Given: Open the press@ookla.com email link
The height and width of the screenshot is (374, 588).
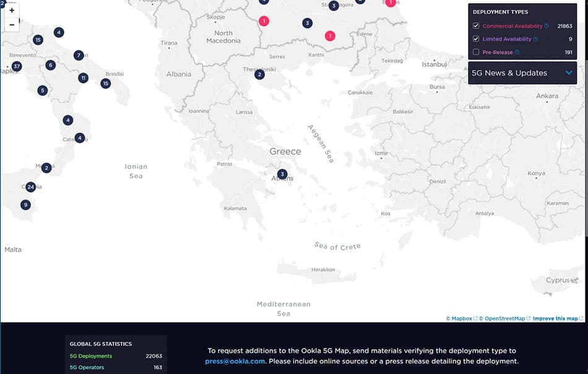Looking at the screenshot, I should coord(234,360).
